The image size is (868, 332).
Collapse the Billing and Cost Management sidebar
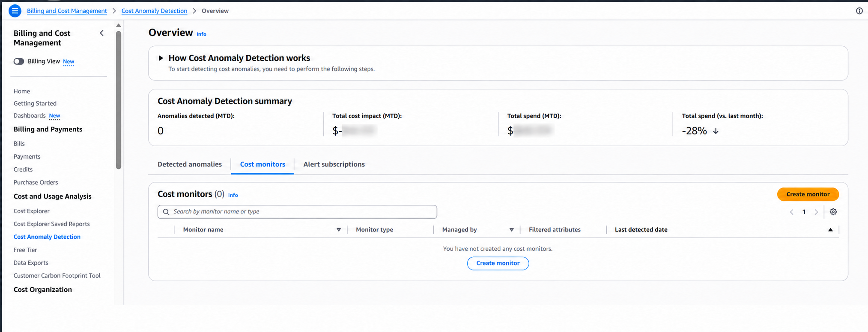[x=102, y=33]
